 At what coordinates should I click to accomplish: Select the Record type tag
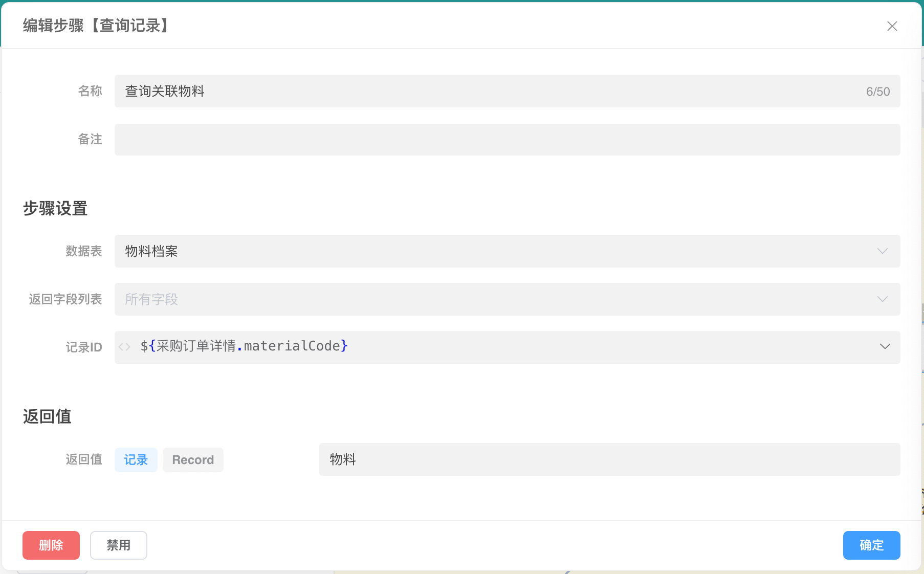click(193, 460)
